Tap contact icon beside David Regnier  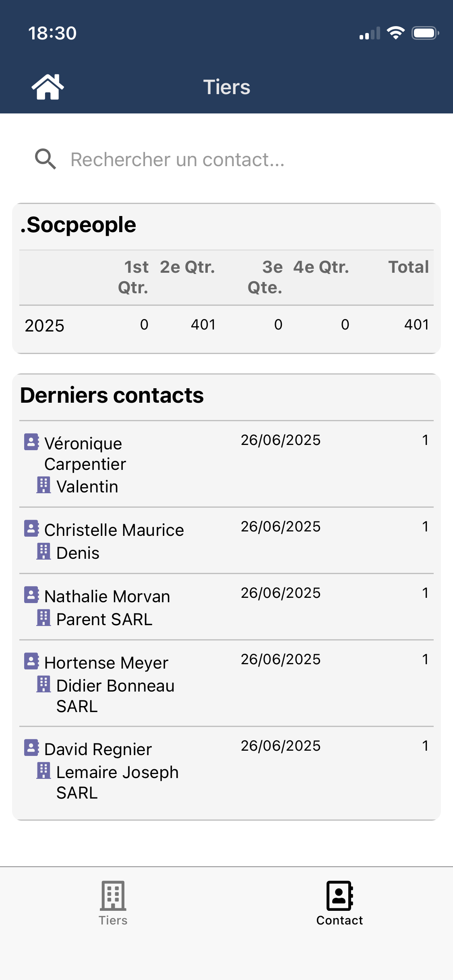click(x=31, y=747)
